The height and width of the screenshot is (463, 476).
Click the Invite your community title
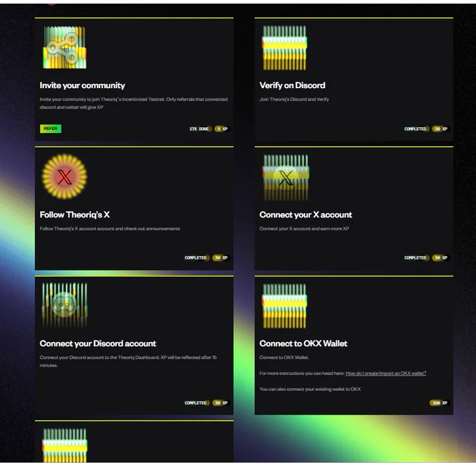point(83,85)
